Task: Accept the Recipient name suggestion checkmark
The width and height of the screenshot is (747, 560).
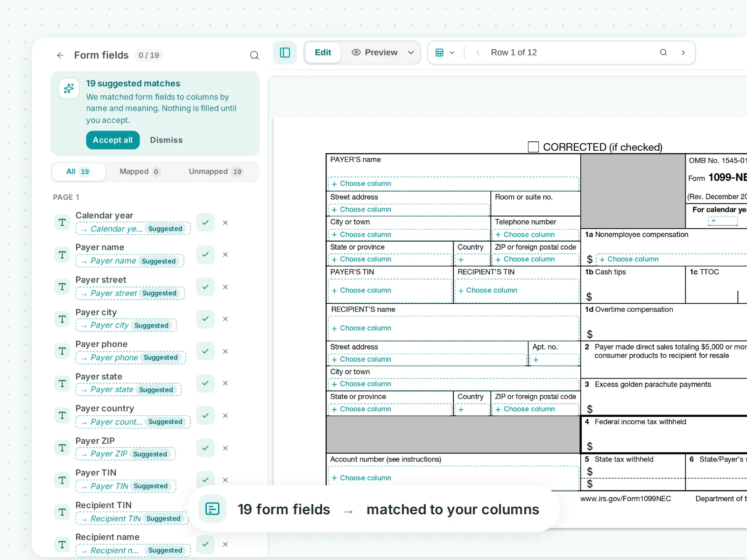Action: (205, 544)
